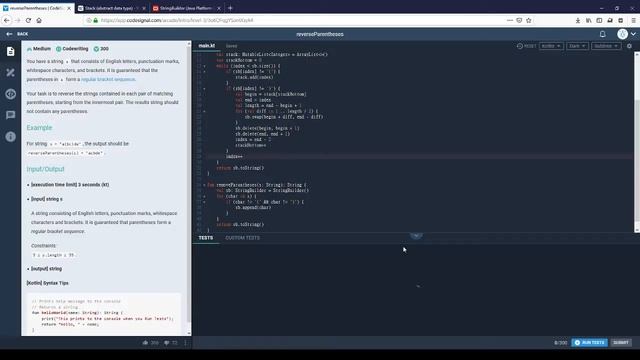Reload the current page
640x360 pixels.
pos(28,20)
